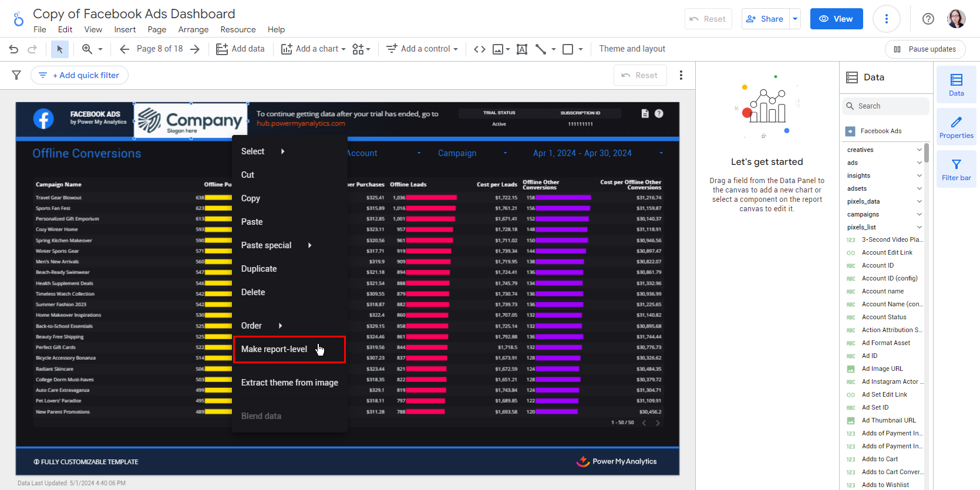The width and height of the screenshot is (980, 490).
Task: Open the Filter bar side panel
Action: 956,170
